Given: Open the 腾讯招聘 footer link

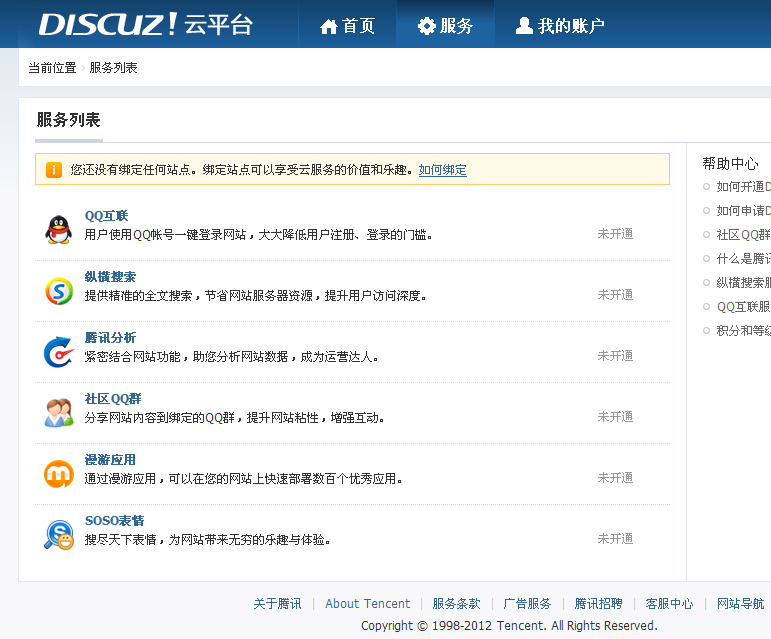Looking at the screenshot, I should coord(598,604).
